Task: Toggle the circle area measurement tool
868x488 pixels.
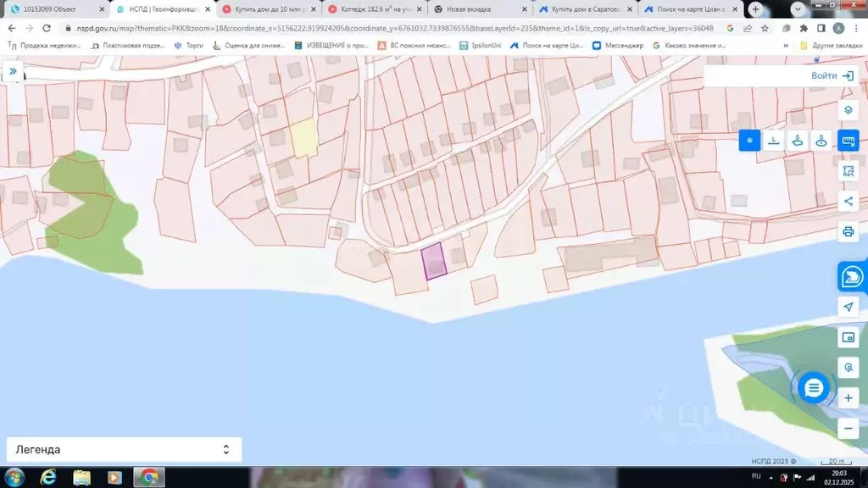Action: [x=821, y=141]
